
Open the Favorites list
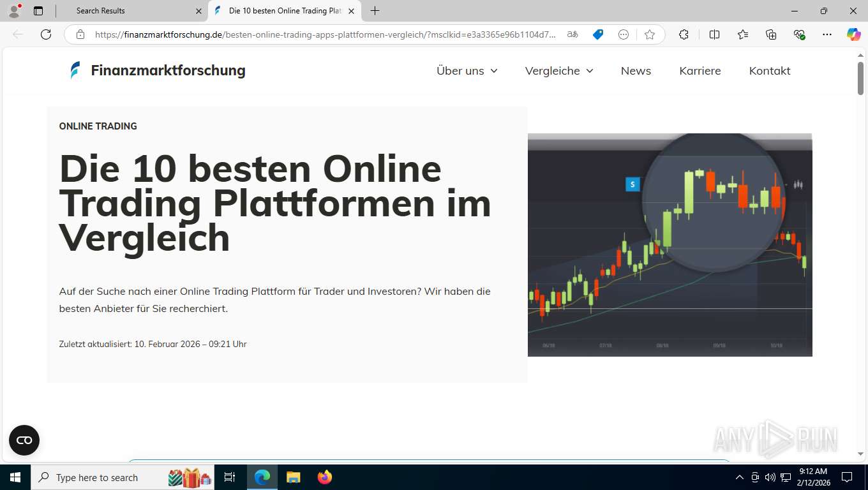coord(743,34)
